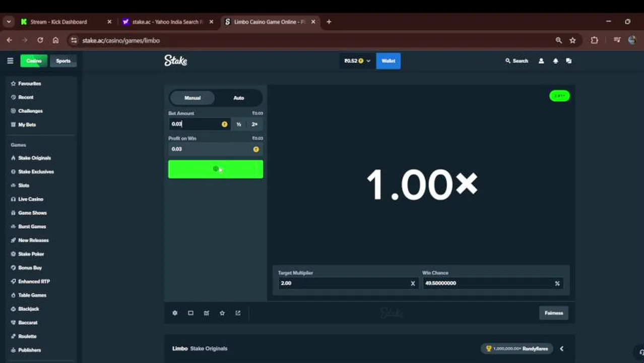Go back in browser history

9,40
